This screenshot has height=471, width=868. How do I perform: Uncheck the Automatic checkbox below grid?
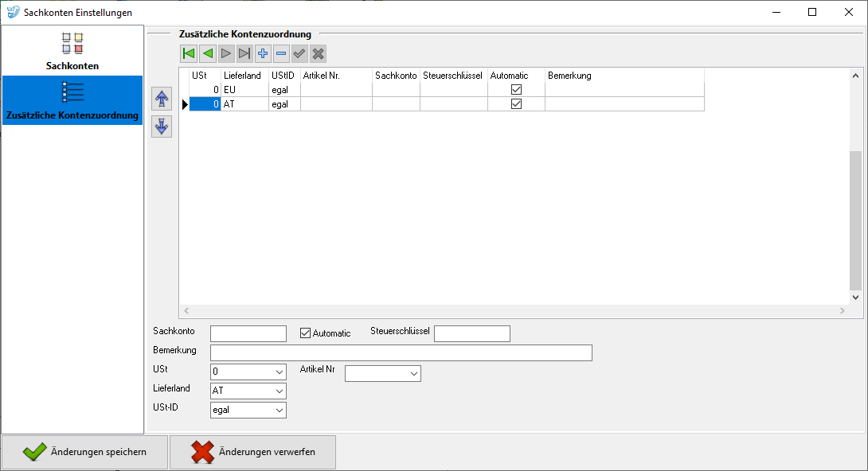305,333
